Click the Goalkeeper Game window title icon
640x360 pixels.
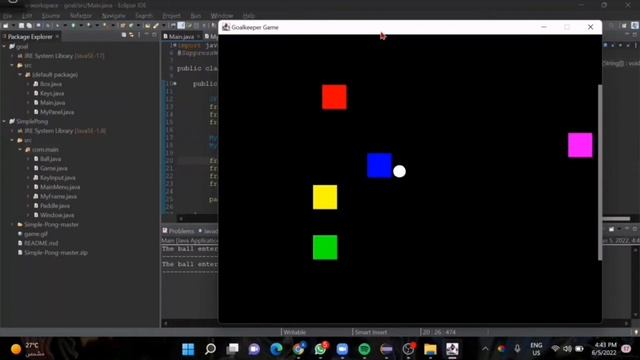pyautogui.click(x=226, y=27)
